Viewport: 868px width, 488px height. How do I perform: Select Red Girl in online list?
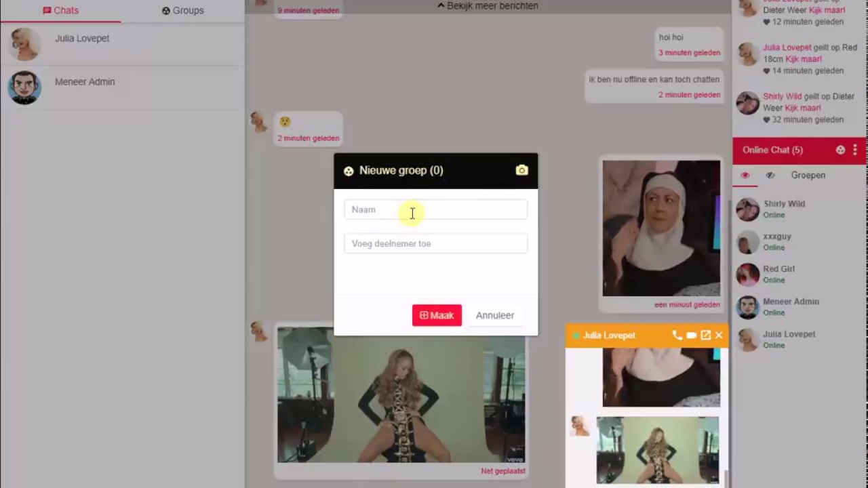click(x=799, y=274)
